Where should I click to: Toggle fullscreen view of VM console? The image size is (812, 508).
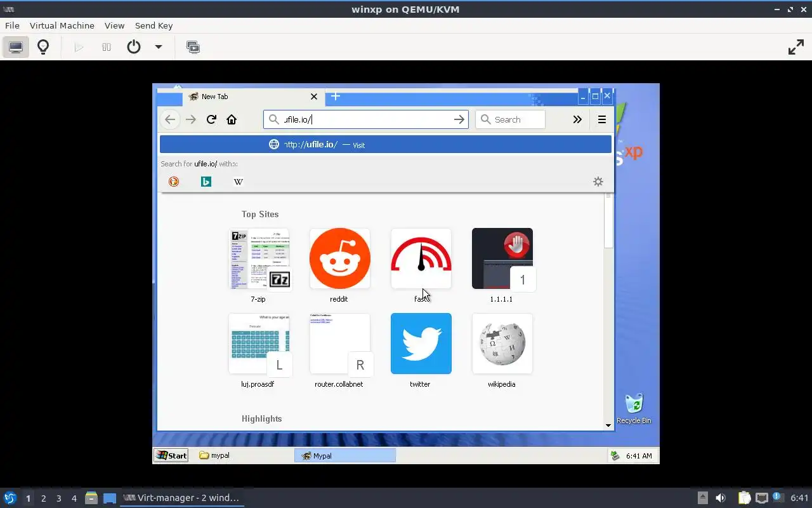[x=796, y=47]
